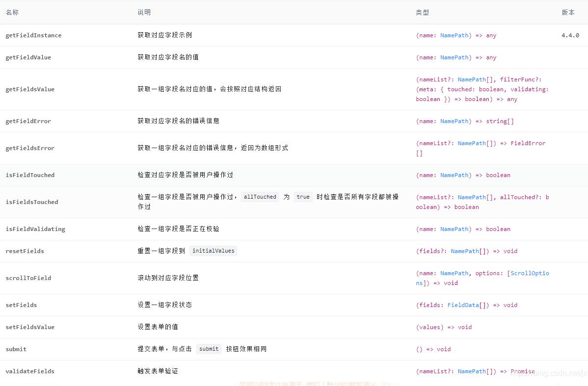Open NamePath[] link in isFieldsTouched signature

tap(472, 197)
